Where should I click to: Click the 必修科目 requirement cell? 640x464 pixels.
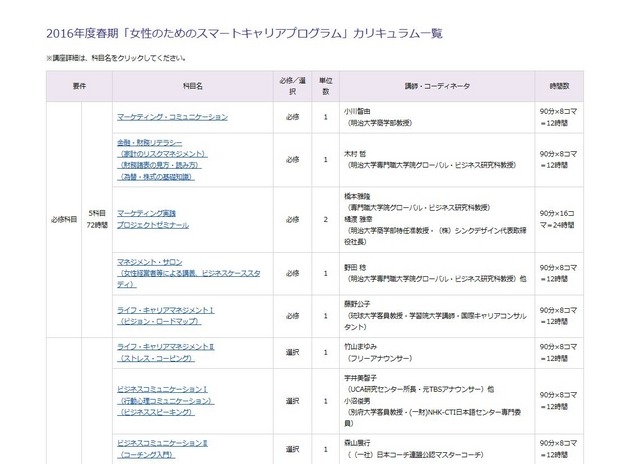(x=64, y=220)
